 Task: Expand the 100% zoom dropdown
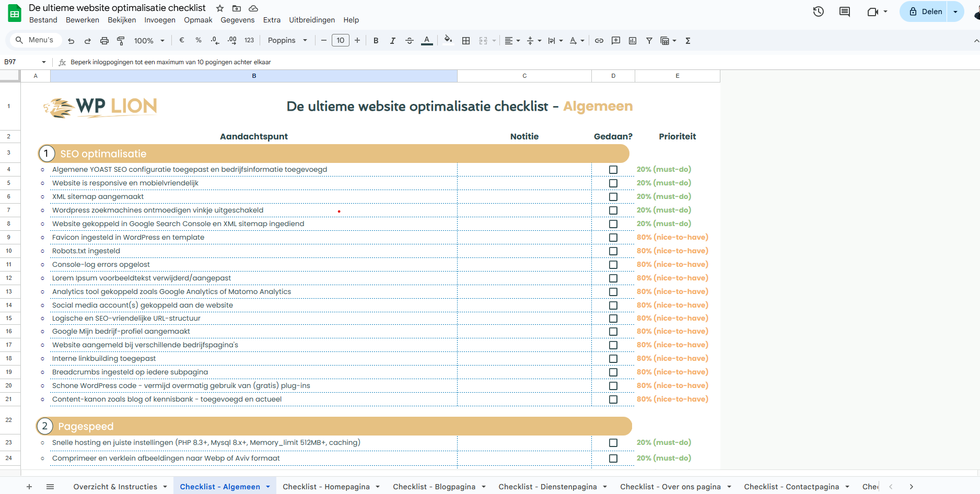149,41
